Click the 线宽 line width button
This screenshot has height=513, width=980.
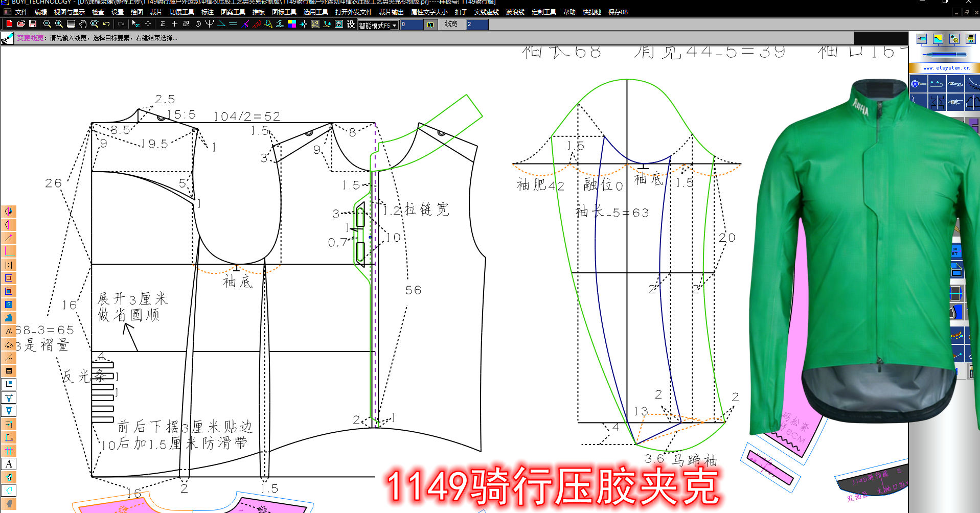point(450,24)
